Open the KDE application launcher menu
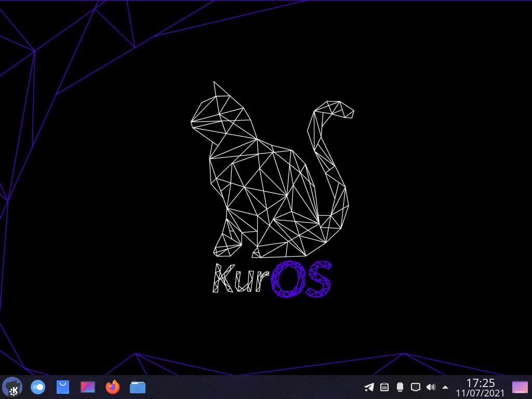The height and width of the screenshot is (399, 532). (x=12, y=387)
